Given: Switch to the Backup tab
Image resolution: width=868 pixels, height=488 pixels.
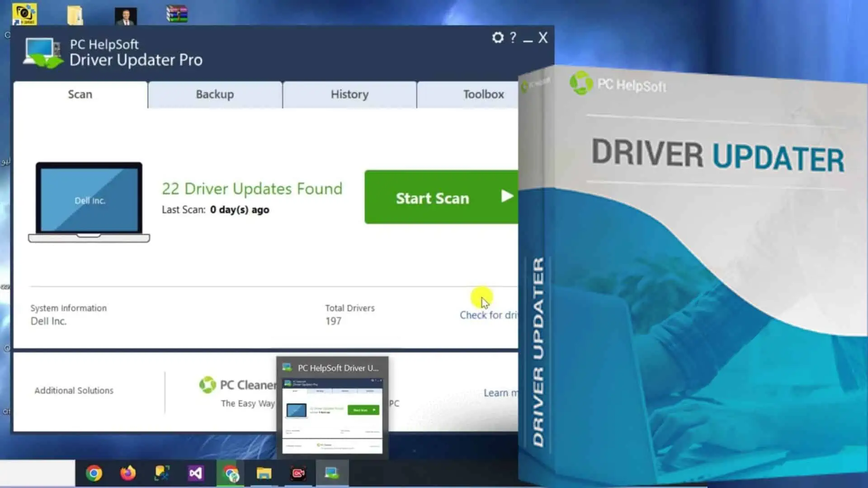Looking at the screenshot, I should 215,94.
